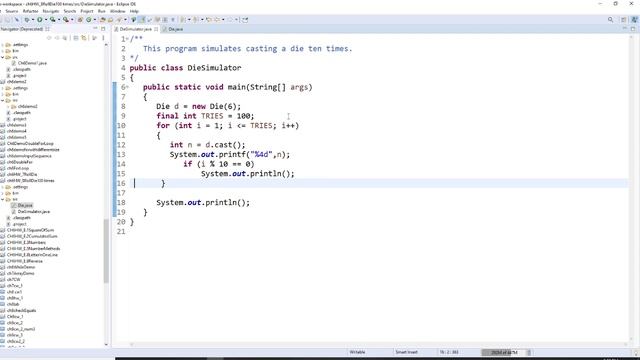Image resolution: width=640 pixels, height=360 pixels.
Task: Click the Navigator vertical scrollbar thumb
Action: click(x=106, y=251)
